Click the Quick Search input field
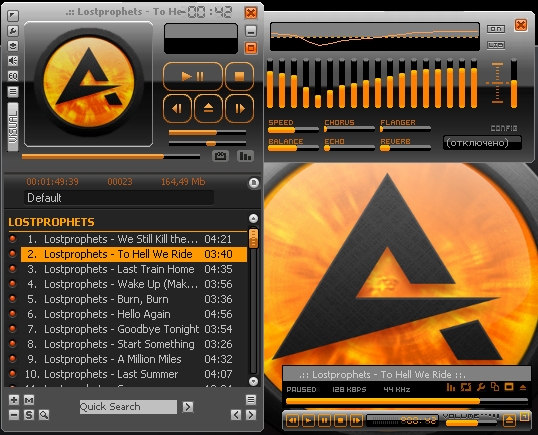 (x=128, y=407)
